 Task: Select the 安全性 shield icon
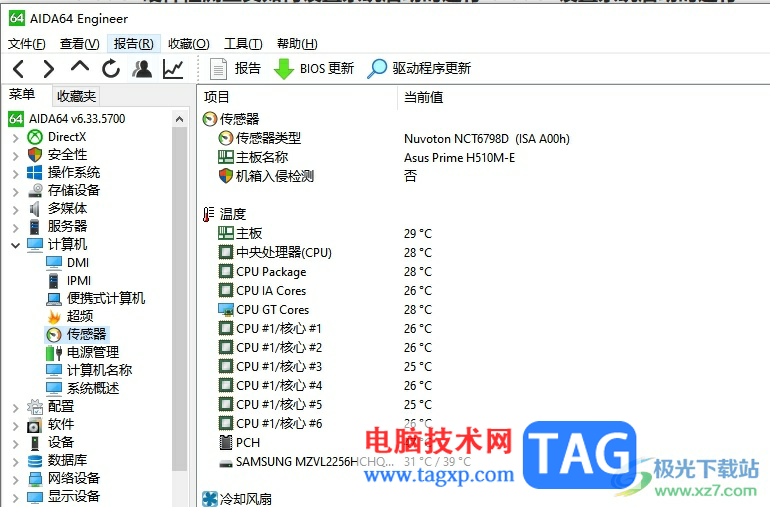[x=35, y=155]
